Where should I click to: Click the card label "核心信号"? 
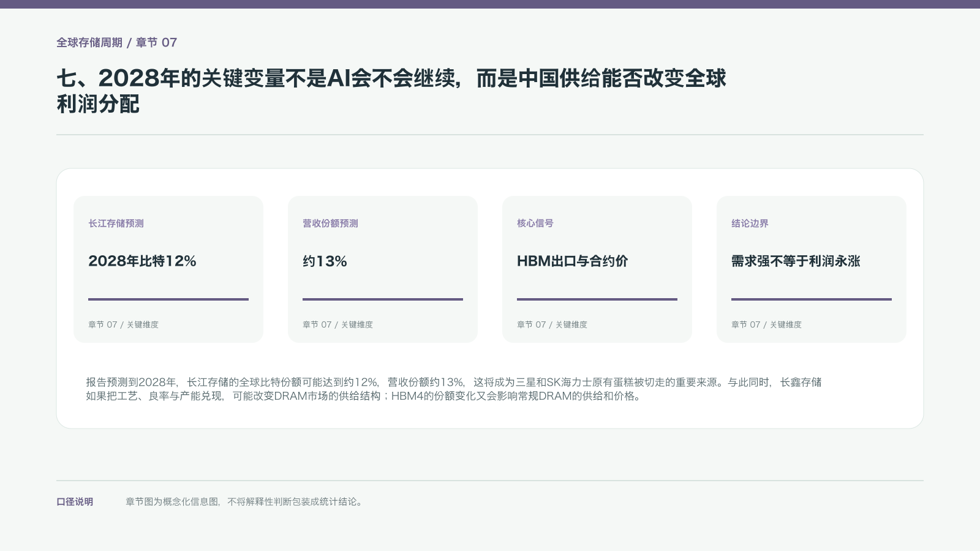535,223
